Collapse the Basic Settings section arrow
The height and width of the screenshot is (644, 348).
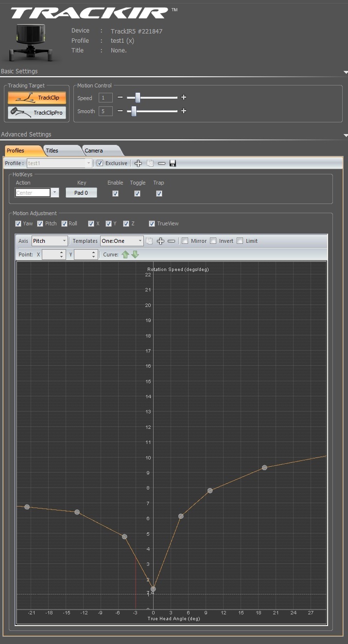click(x=346, y=72)
